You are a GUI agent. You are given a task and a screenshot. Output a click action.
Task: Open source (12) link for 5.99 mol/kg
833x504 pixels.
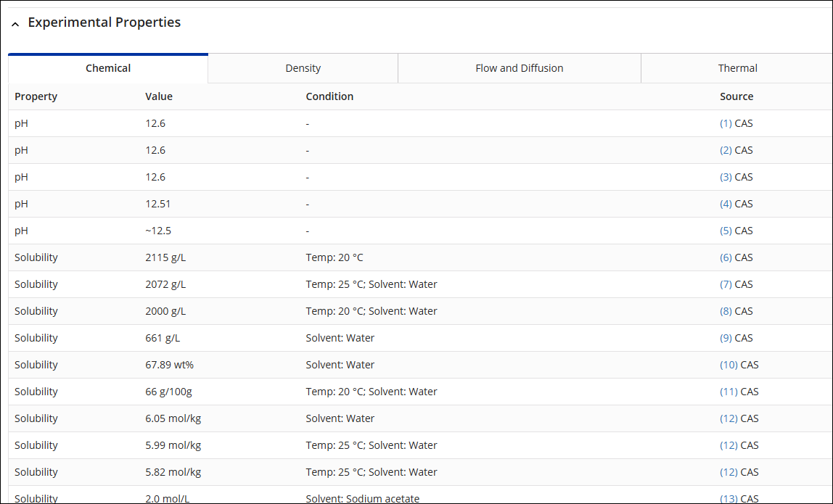click(x=729, y=445)
